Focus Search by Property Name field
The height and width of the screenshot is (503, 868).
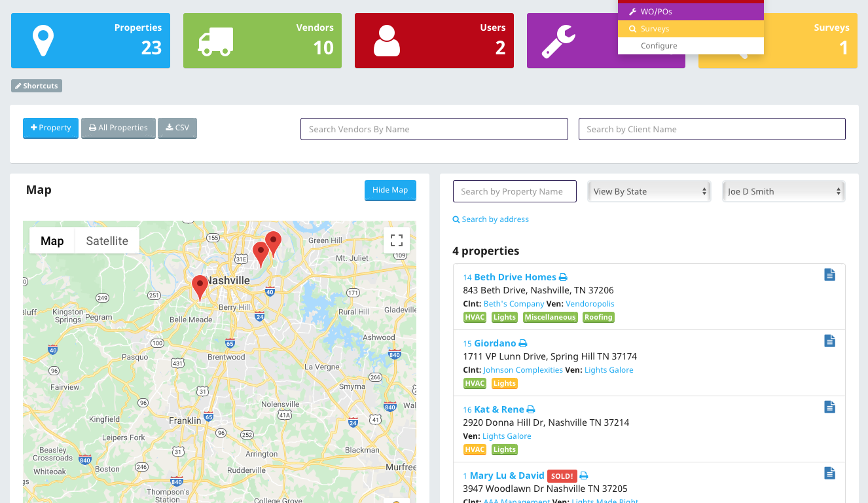click(515, 191)
